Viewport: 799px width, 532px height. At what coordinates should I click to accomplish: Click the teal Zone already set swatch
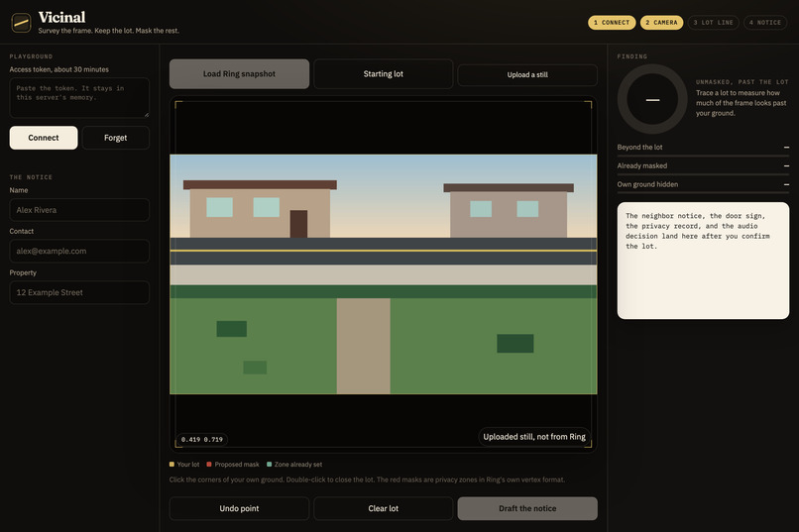(269, 465)
